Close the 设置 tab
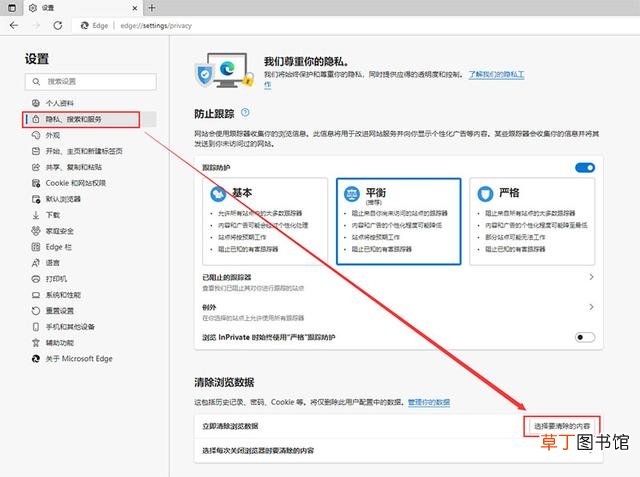 pyautogui.click(x=135, y=8)
